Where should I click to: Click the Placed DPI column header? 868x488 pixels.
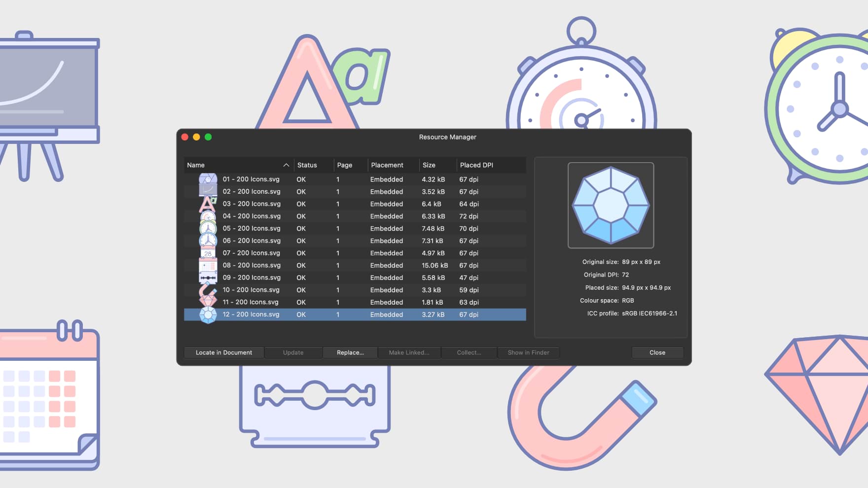491,165
